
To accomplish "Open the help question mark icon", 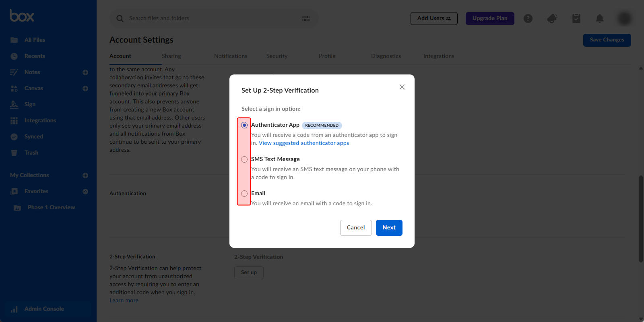I will pos(528,19).
